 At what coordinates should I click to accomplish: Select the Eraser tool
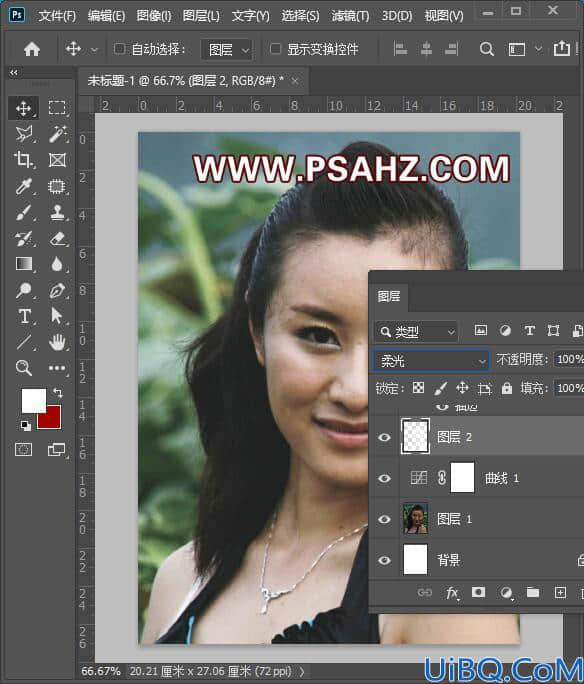pos(57,239)
